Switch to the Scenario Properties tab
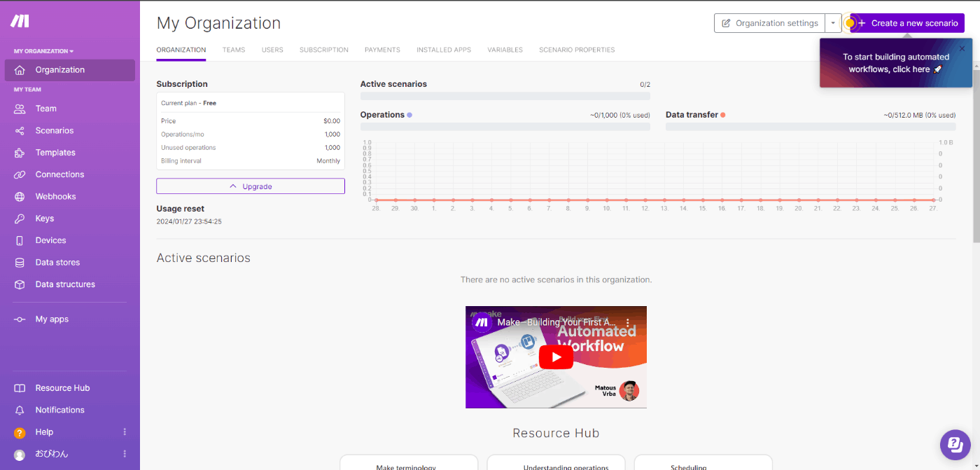The image size is (980, 470). [x=577, y=50]
